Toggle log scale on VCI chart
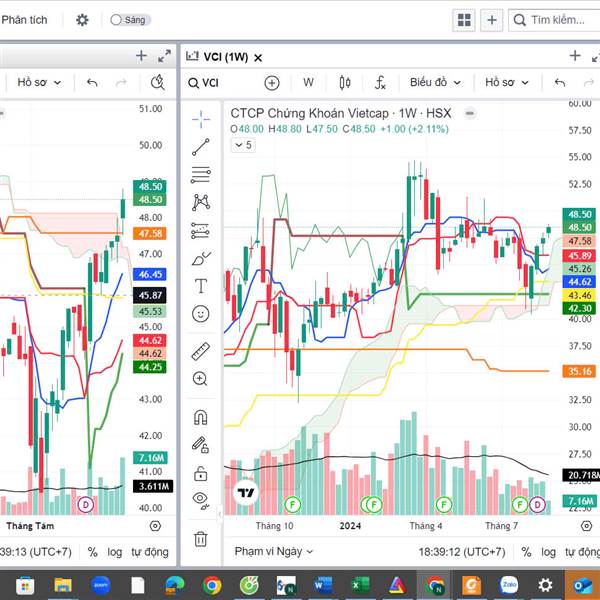Image resolution: width=600 pixels, height=600 pixels. tap(548, 552)
